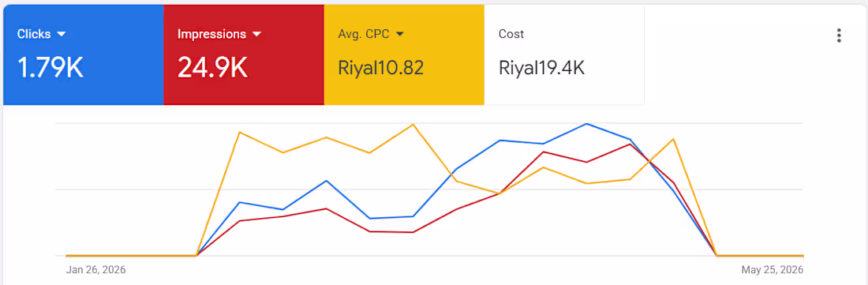
Task: Open the three-dot more options menu
Action: [839, 36]
